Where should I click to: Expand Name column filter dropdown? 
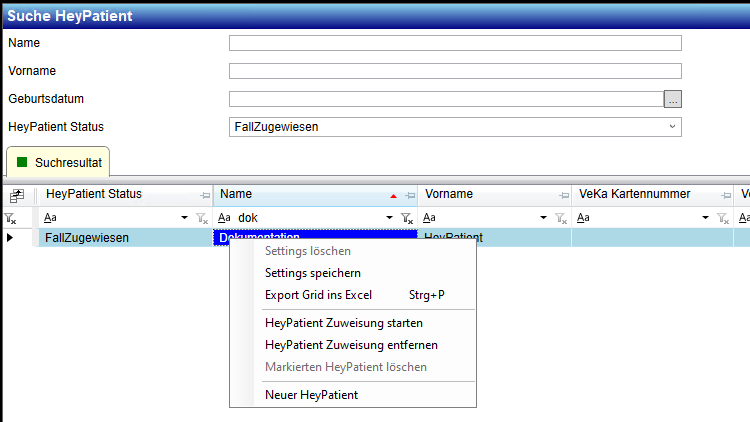pos(389,218)
